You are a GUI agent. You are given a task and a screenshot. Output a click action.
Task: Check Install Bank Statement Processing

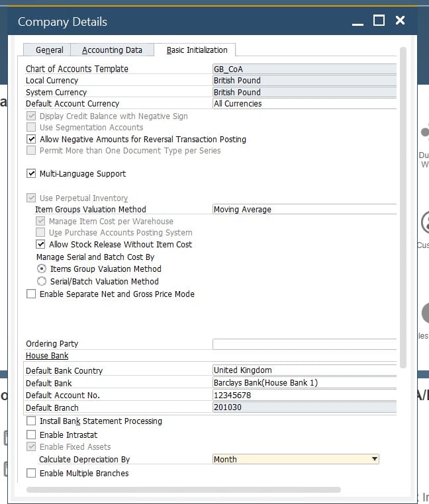pos(31,421)
